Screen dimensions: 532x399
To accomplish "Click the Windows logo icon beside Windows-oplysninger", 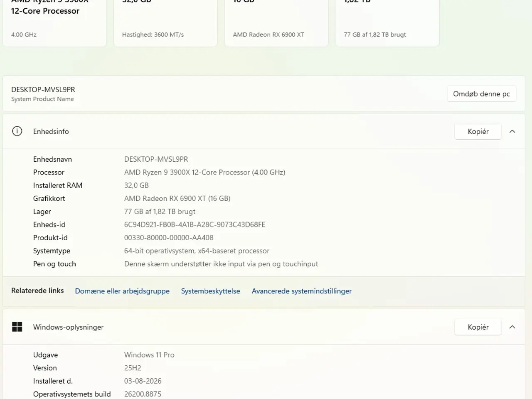I will tap(17, 327).
